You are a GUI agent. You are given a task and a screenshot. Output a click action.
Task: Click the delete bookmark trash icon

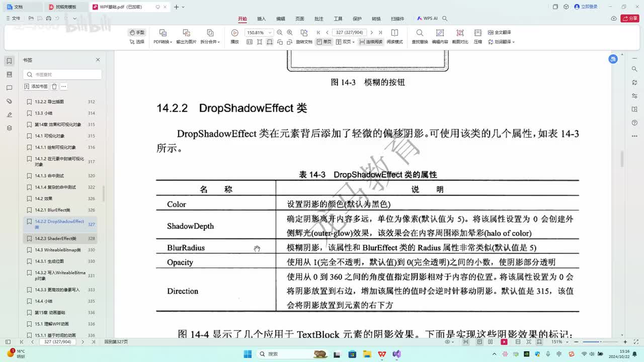coord(54,86)
